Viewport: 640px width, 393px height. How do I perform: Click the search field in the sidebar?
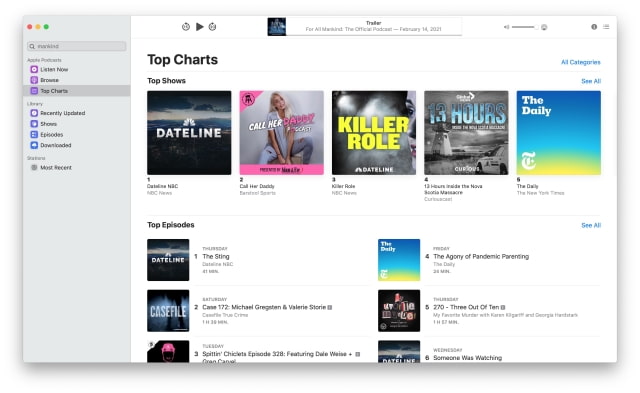(x=76, y=46)
